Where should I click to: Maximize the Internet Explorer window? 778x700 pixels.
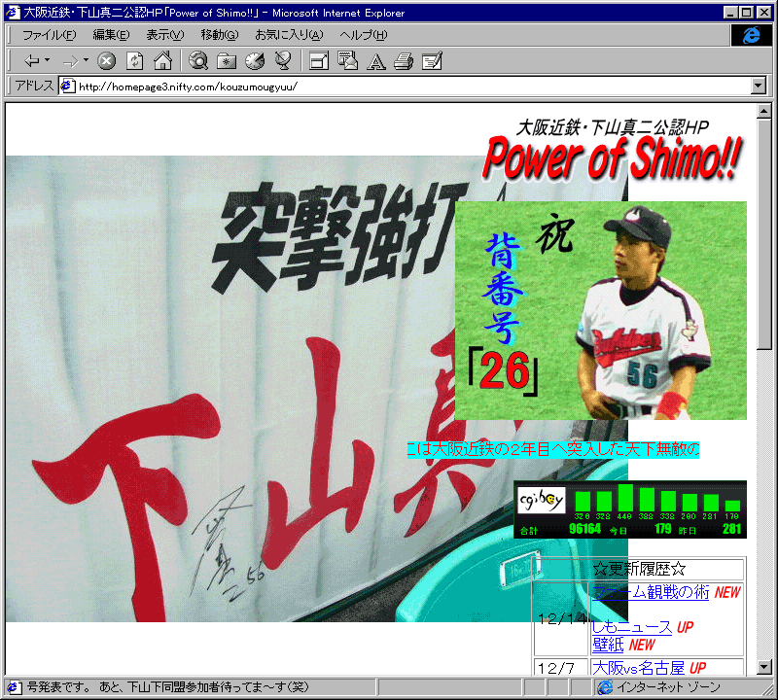[746, 13]
